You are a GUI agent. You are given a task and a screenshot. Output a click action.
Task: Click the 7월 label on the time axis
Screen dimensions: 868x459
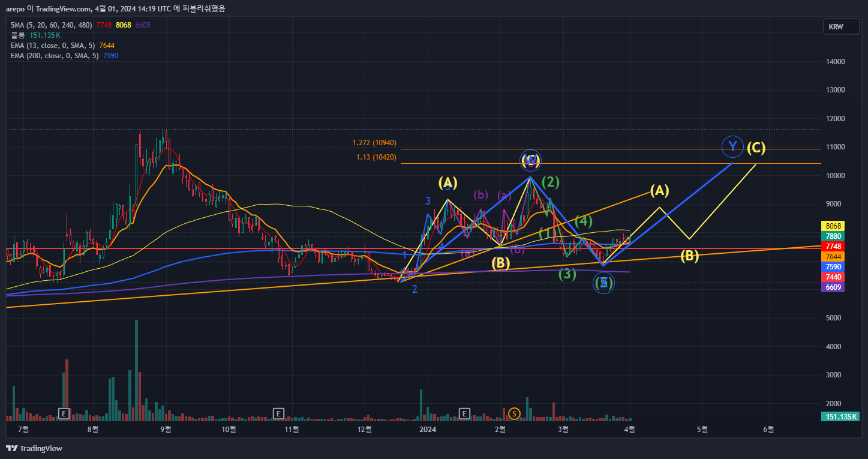pyautogui.click(x=24, y=429)
